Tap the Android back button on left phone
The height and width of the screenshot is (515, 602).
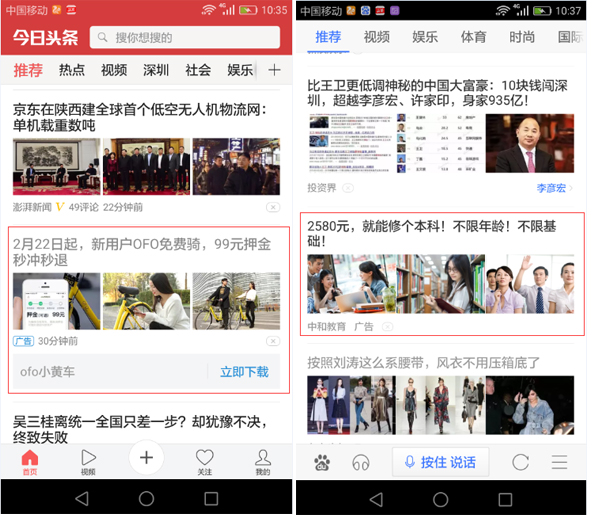tap(82, 498)
